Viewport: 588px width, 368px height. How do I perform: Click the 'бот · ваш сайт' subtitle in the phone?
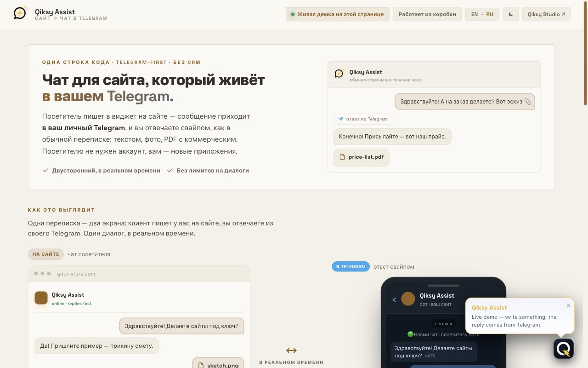coord(435,305)
